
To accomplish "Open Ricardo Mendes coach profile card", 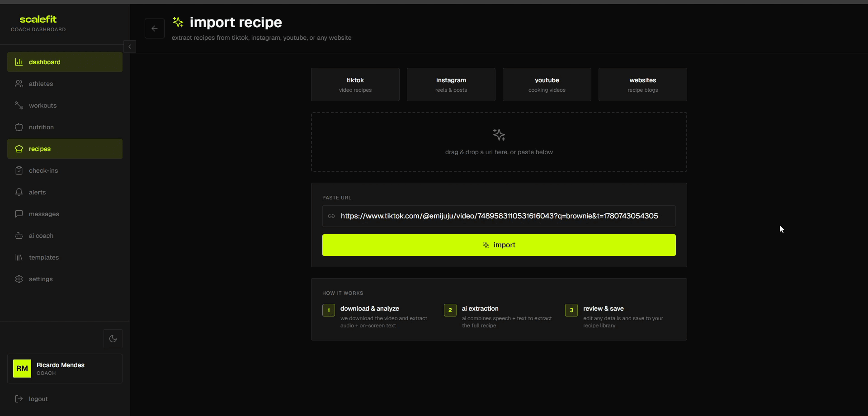I will coord(65,369).
